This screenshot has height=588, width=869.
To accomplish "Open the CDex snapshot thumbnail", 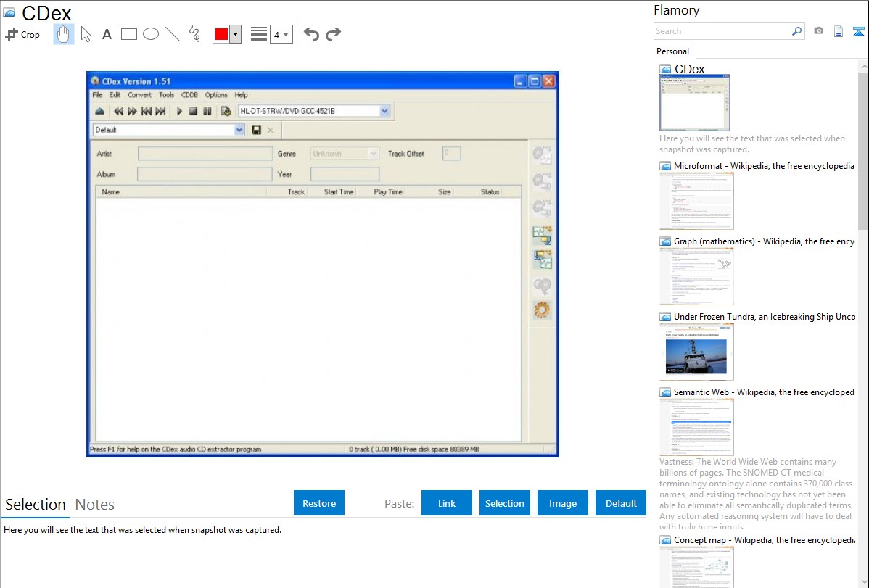I will point(694,103).
